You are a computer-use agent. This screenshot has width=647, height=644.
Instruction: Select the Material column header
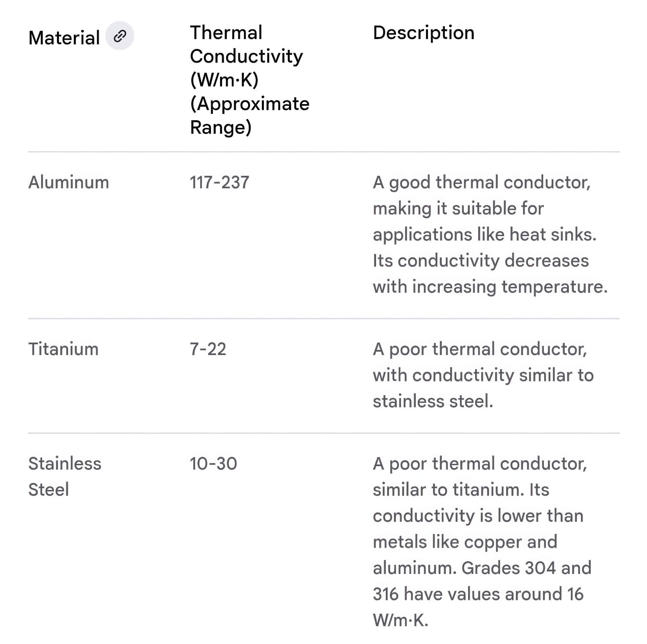pyautogui.click(x=64, y=37)
